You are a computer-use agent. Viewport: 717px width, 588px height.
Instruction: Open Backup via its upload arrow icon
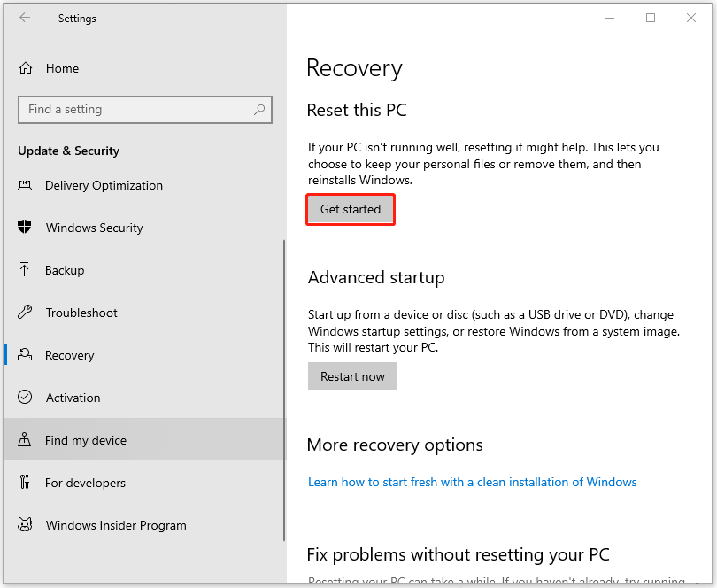[26, 270]
